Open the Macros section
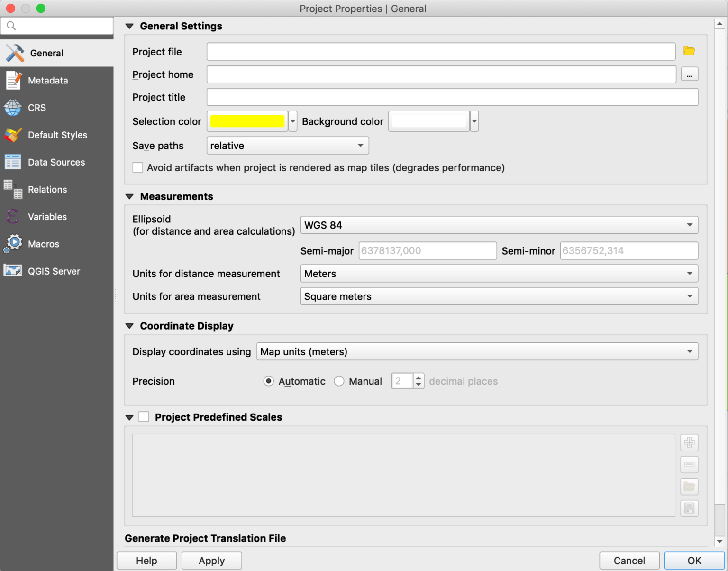This screenshot has width=728, height=571. click(x=57, y=244)
